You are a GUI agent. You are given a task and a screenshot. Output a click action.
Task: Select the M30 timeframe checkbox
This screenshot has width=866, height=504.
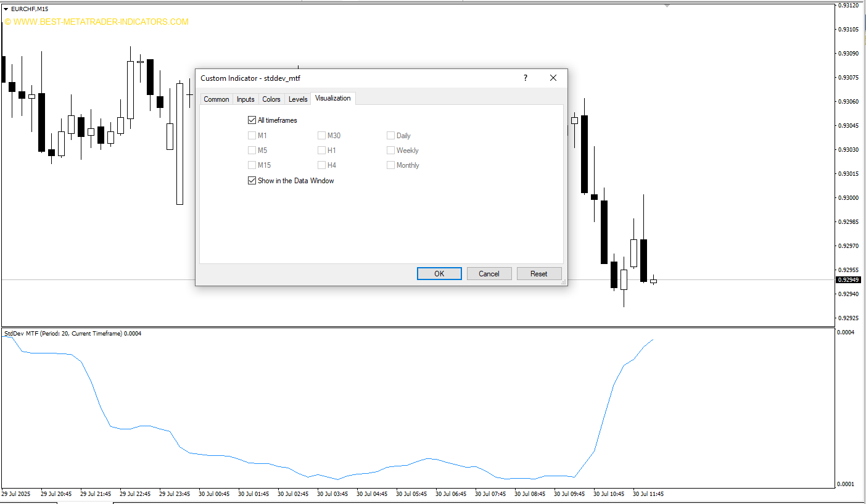pyautogui.click(x=321, y=136)
